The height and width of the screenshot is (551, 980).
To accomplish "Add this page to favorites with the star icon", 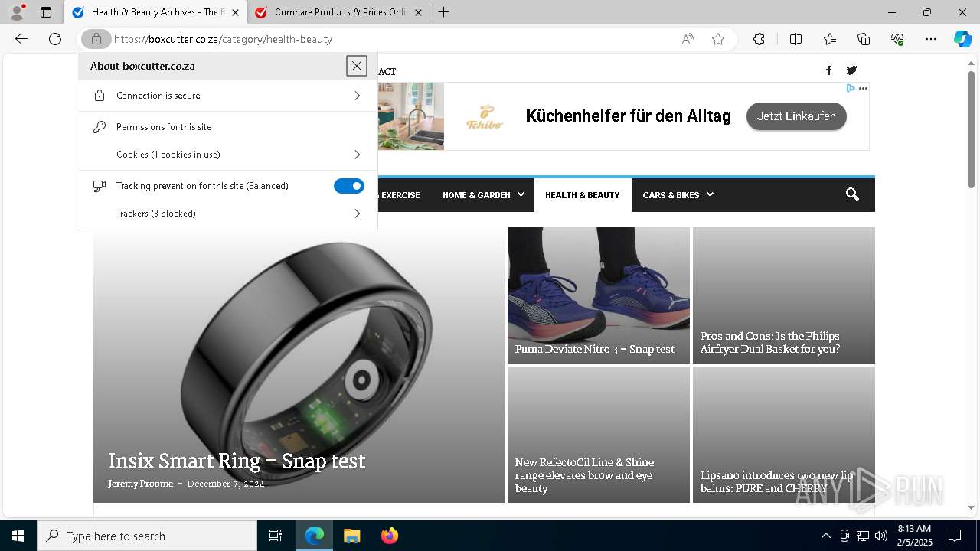I will tap(718, 39).
